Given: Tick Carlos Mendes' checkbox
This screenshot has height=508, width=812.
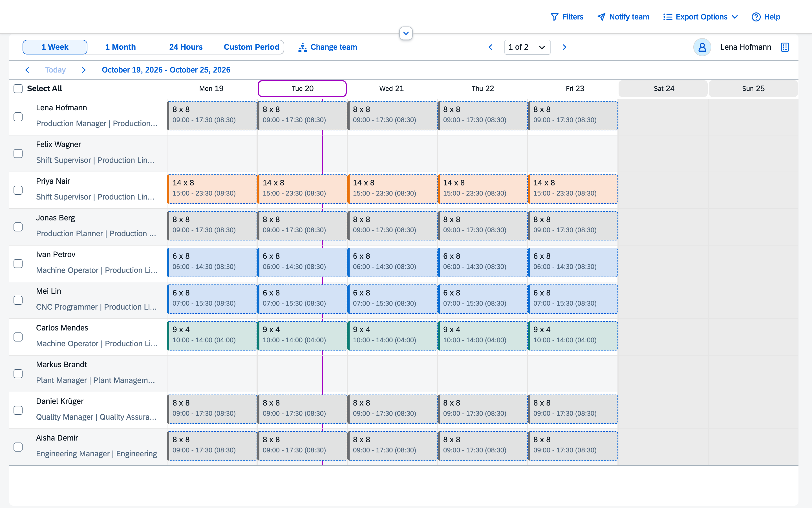Looking at the screenshot, I should tap(18, 337).
